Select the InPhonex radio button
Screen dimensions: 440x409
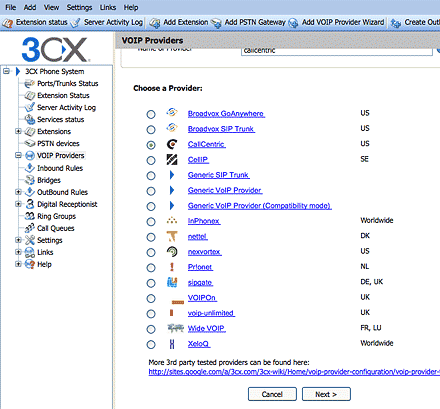click(x=151, y=222)
